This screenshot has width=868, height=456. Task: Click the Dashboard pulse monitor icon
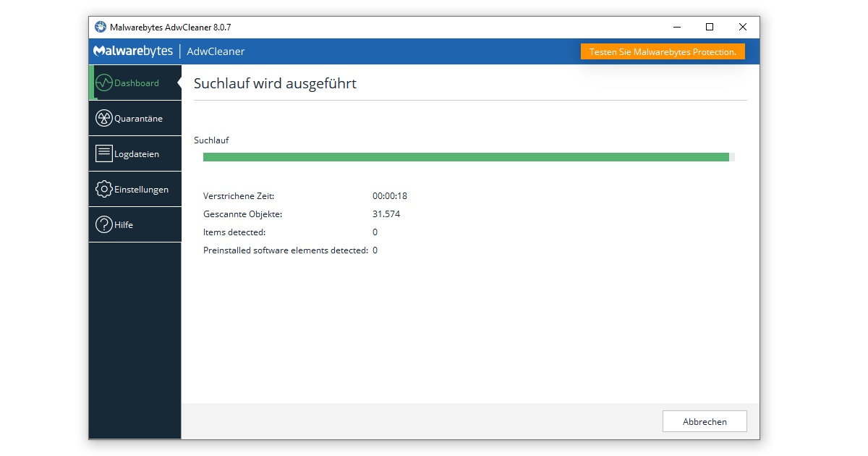[x=104, y=83]
